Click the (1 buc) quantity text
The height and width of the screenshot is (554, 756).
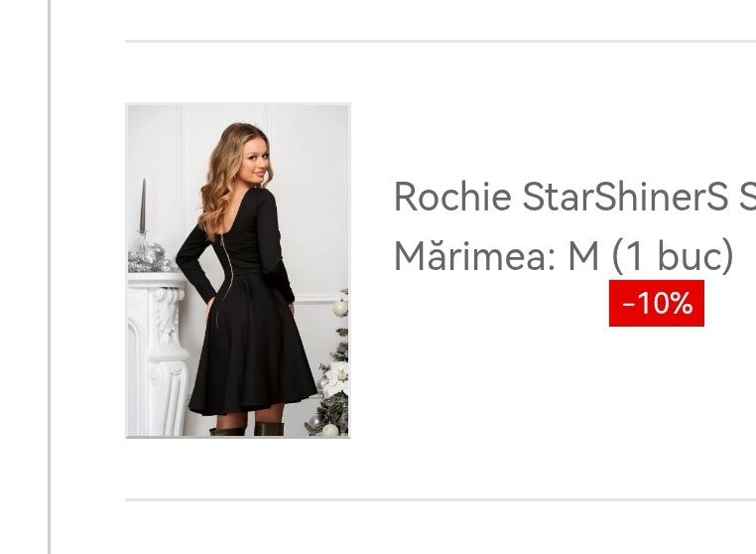[673, 256]
